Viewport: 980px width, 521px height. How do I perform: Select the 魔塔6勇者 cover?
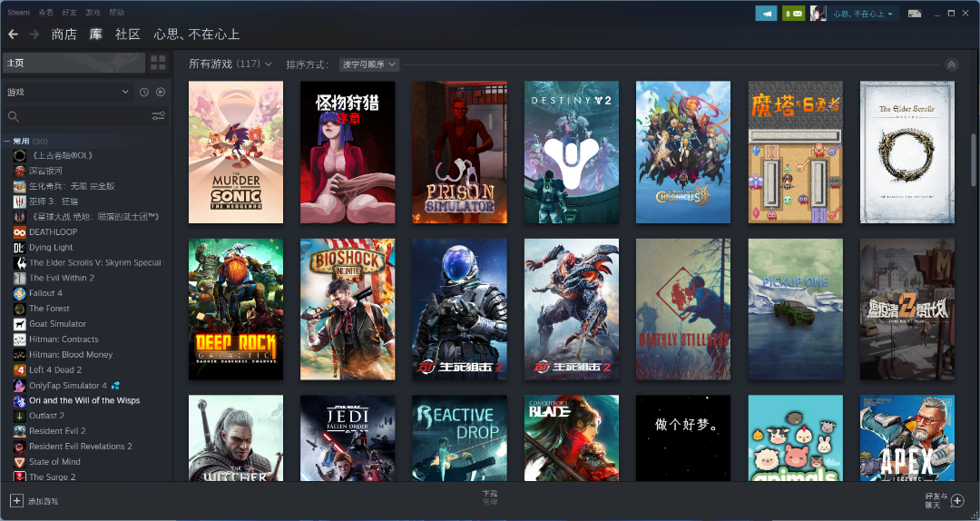[x=795, y=152]
